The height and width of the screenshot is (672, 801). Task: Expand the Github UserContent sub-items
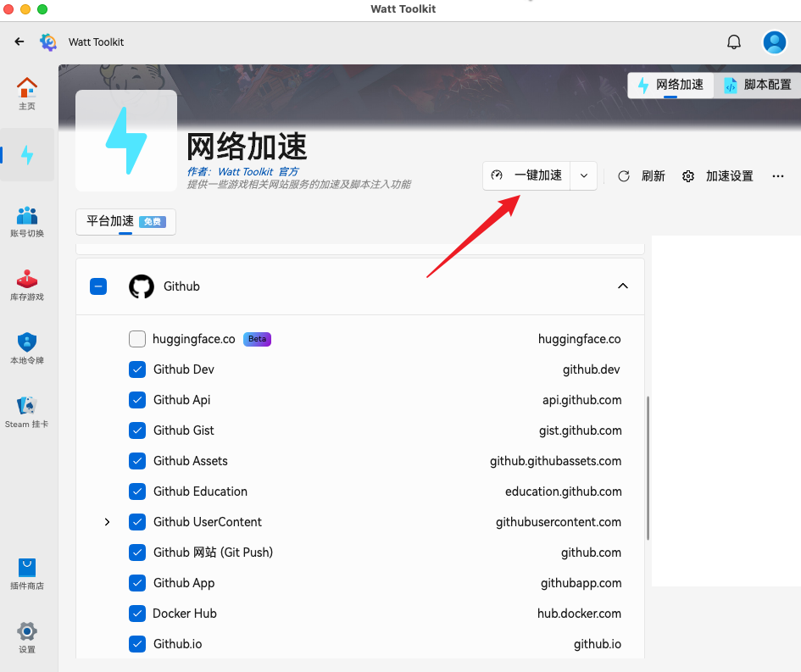tap(107, 522)
